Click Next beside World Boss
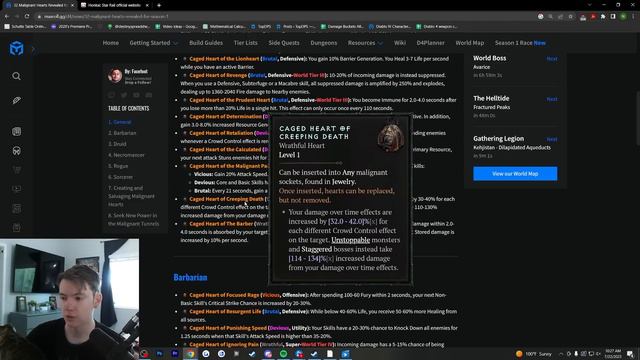The height and width of the screenshot is (360, 640). tap(552, 59)
